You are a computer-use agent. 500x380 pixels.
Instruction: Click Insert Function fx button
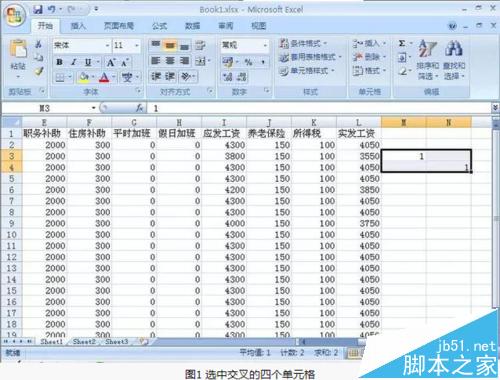(x=140, y=108)
